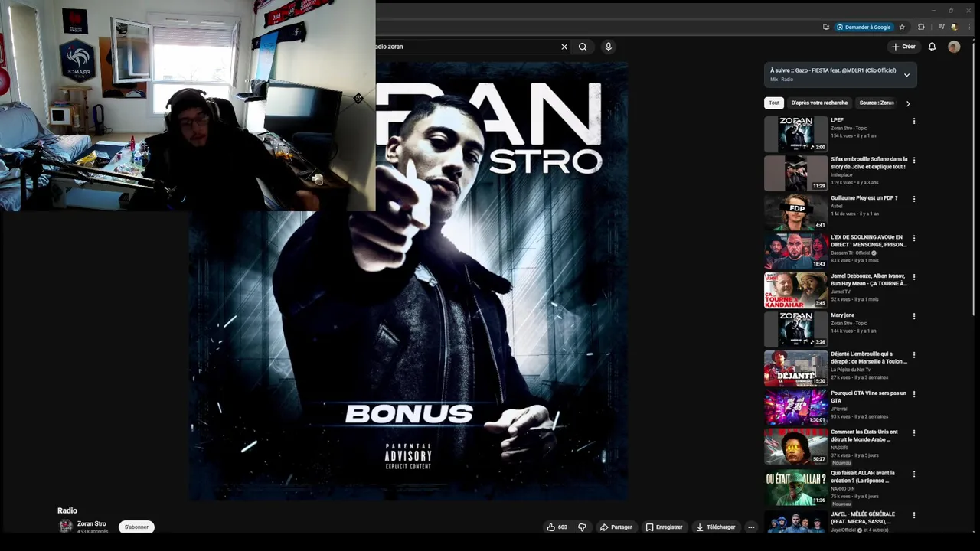
Task: Dislike the video with thumbs down
Action: (582, 527)
